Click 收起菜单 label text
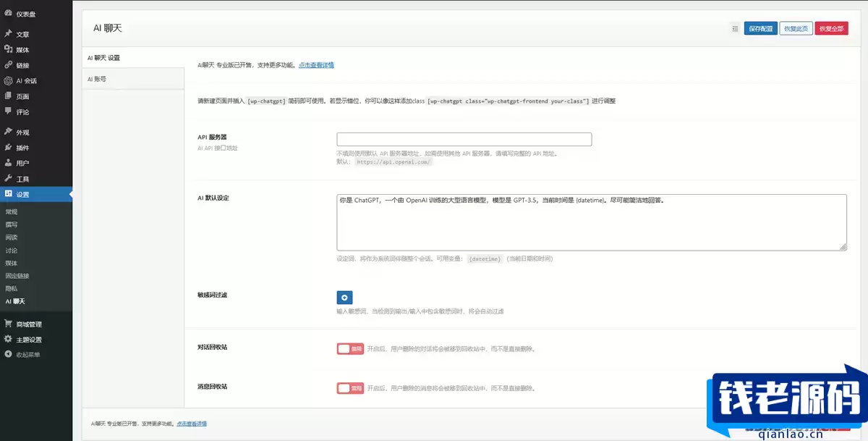The width and height of the screenshot is (868, 441). click(28, 355)
